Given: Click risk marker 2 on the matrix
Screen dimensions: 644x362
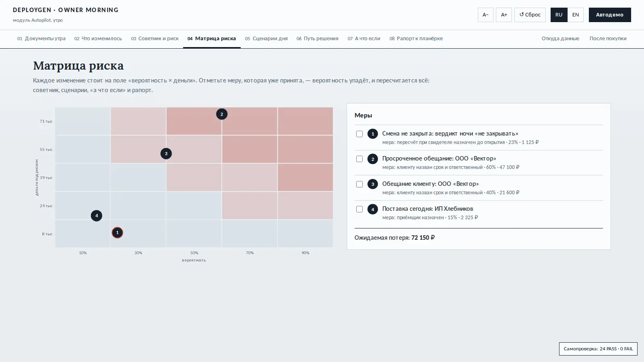Looking at the screenshot, I should pos(222,114).
